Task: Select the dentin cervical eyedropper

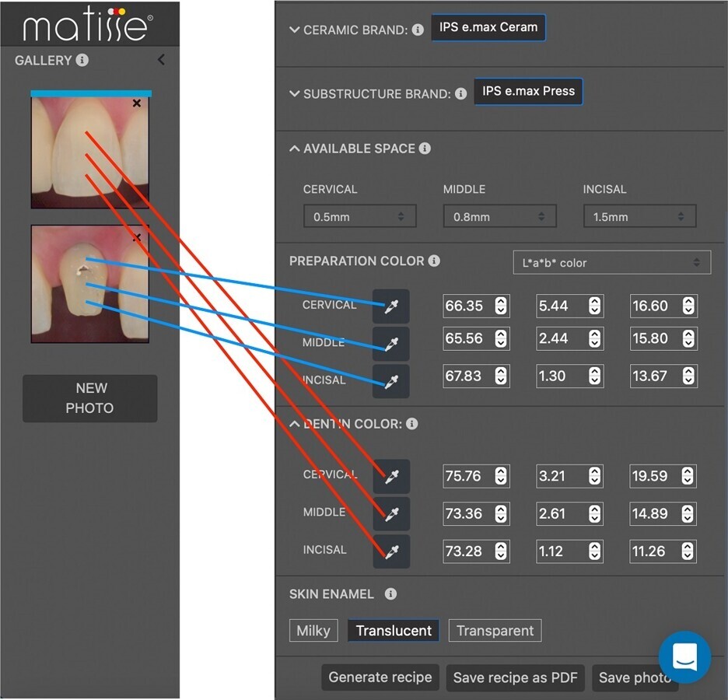Action: tap(391, 477)
